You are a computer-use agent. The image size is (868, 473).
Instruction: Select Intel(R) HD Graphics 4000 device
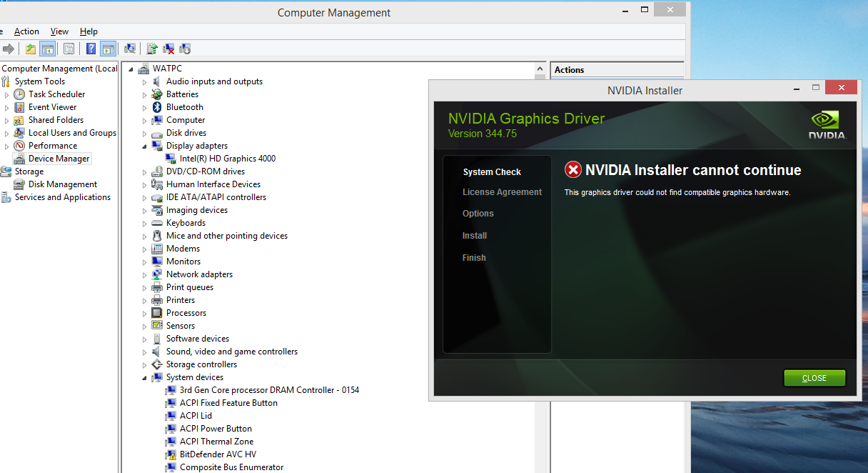[228, 159]
